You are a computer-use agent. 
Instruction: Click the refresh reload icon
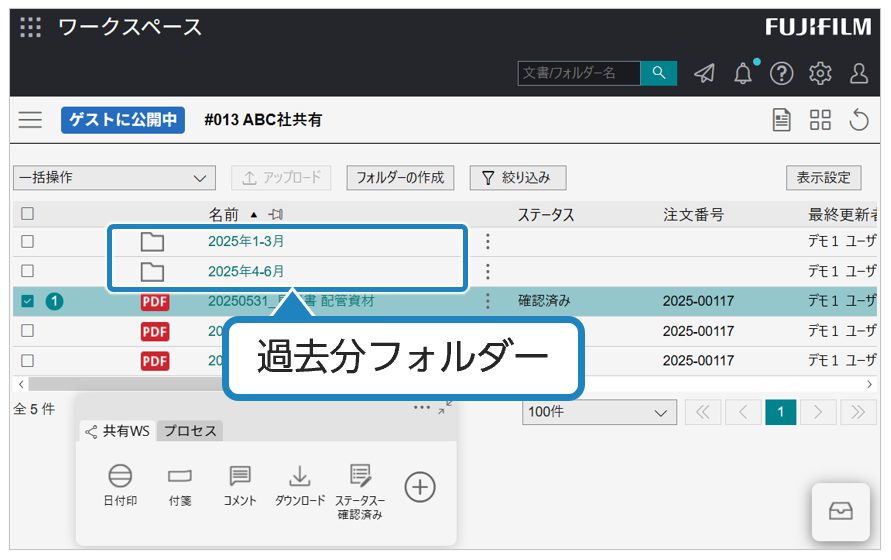click(859, 120)
